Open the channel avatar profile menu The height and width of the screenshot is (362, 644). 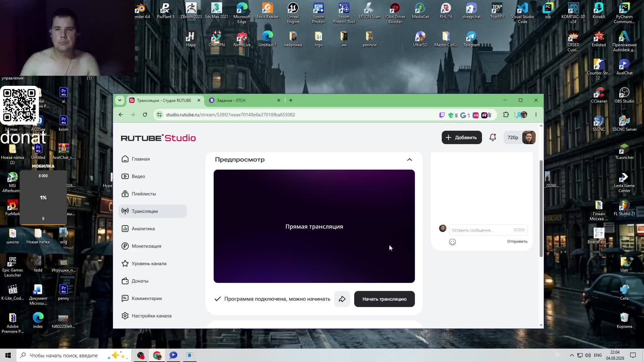529,137
